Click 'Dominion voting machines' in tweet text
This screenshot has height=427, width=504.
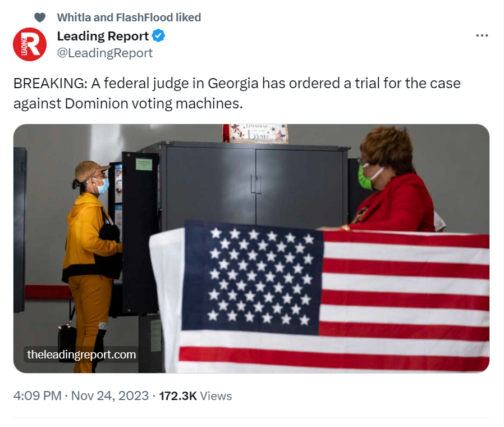click(x=154, y=103)
